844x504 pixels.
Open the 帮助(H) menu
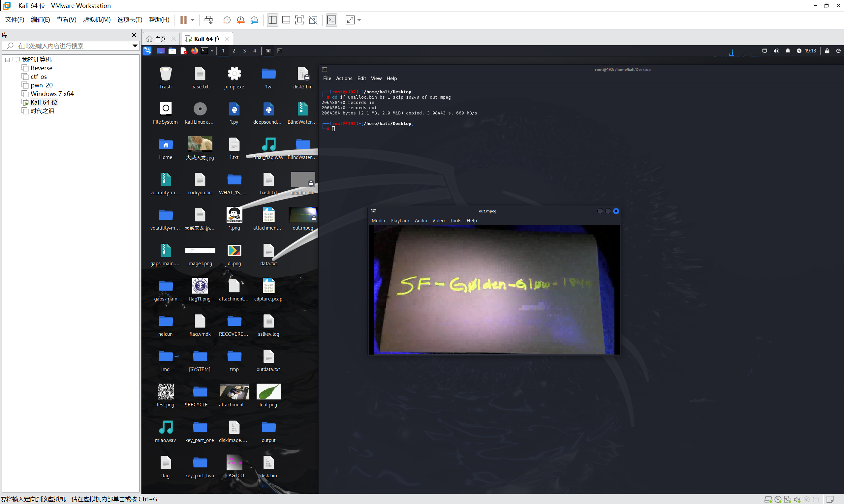(x=159, y=20)
